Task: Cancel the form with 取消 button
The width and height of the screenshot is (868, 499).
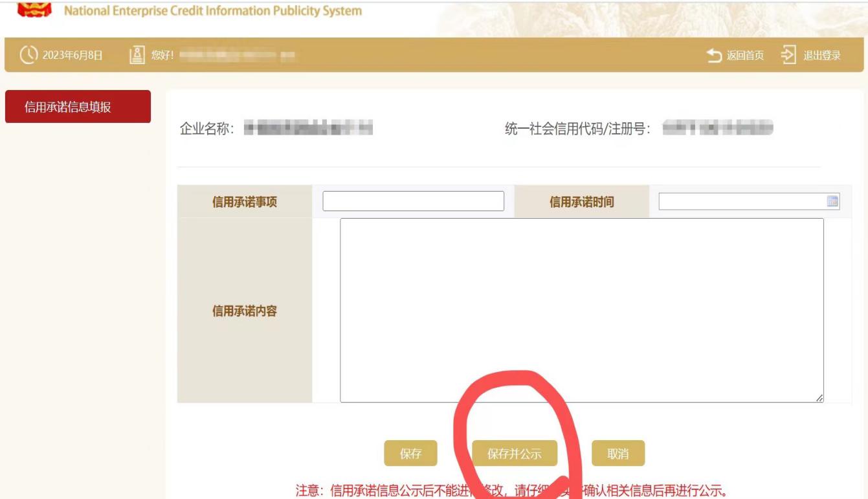Action: 618,454
